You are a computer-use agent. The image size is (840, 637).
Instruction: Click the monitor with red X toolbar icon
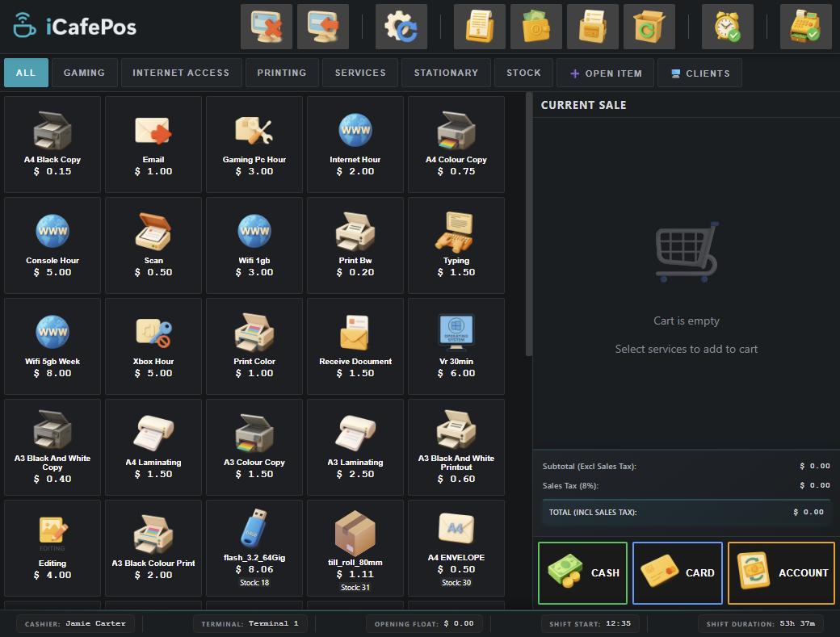click(267, 27)
